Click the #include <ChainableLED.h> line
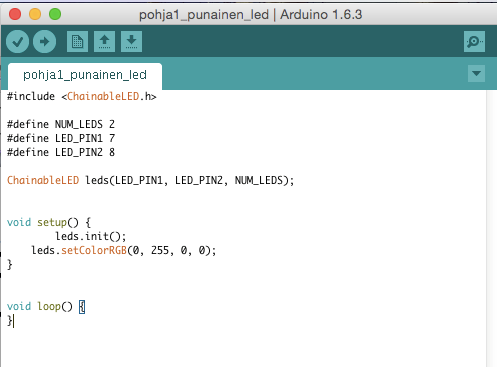 pos(82,96)
